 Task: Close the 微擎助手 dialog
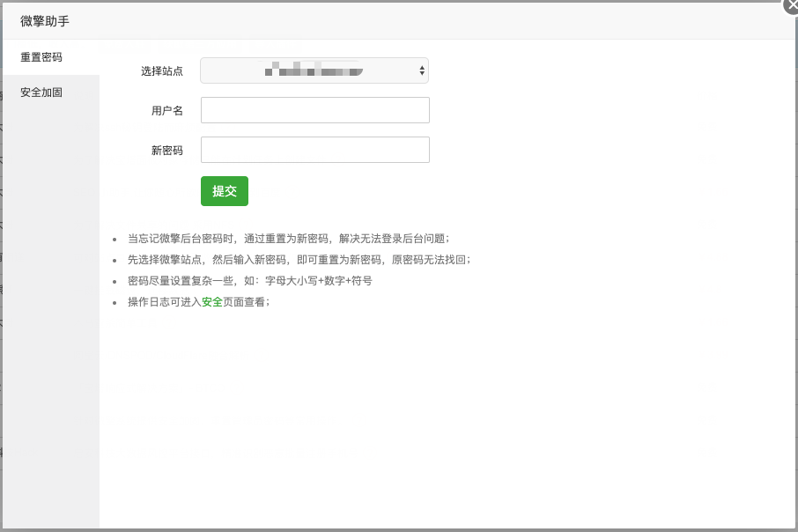791,6
